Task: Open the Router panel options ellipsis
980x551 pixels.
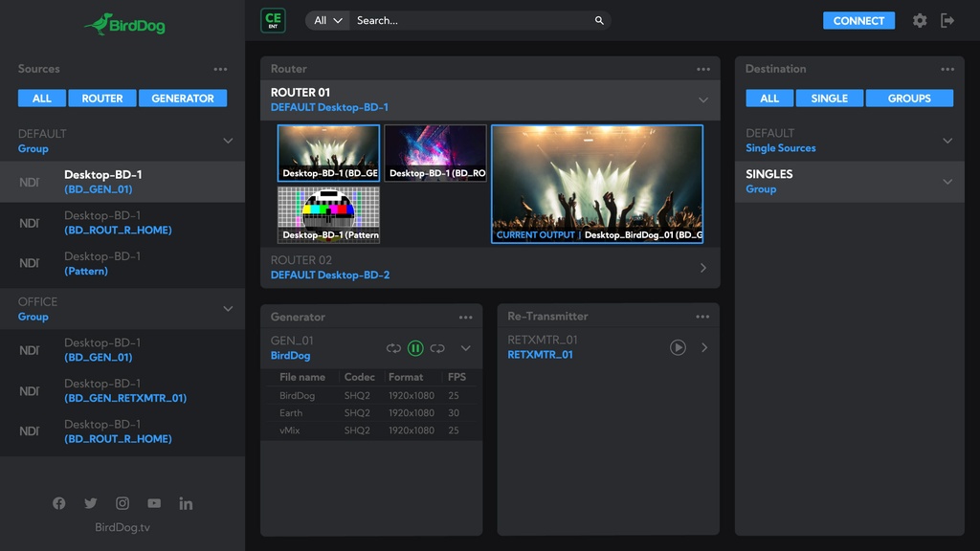Action: click(x=703, y=69)
